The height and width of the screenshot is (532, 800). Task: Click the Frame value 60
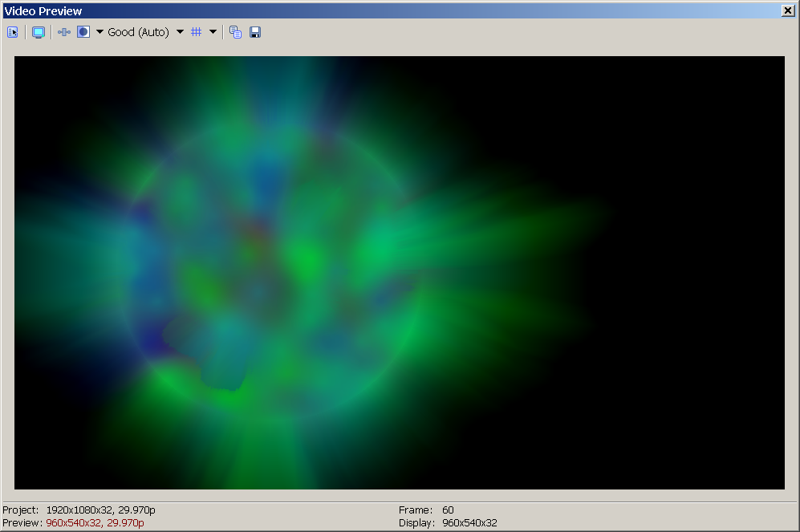pos(448,510)
